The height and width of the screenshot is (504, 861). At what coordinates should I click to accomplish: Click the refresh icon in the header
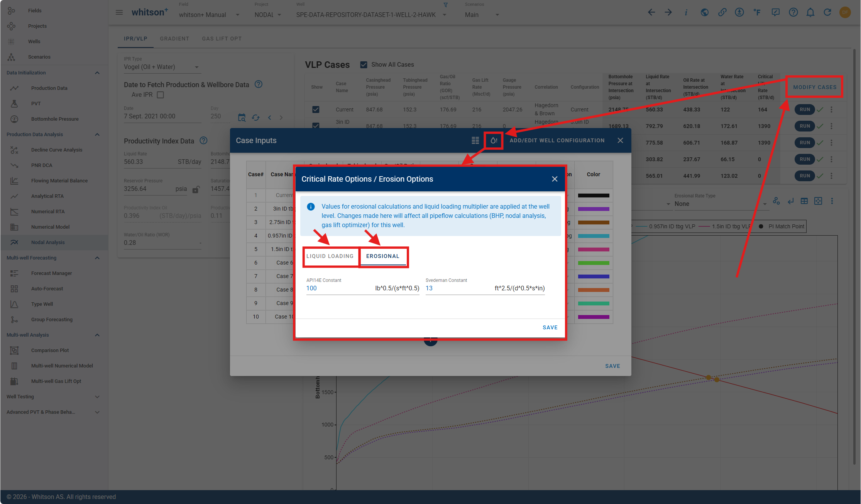click(x=827, y=12)
